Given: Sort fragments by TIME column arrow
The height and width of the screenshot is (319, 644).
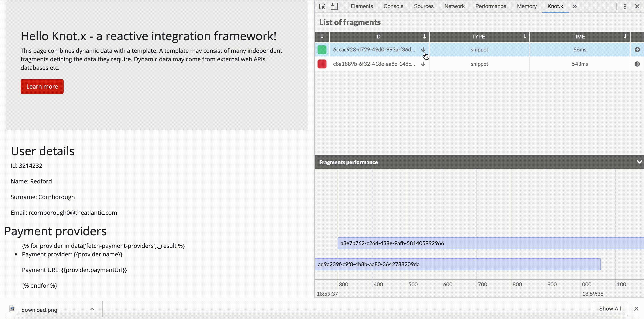Looking at the screenshot, I should pos(625,36).
